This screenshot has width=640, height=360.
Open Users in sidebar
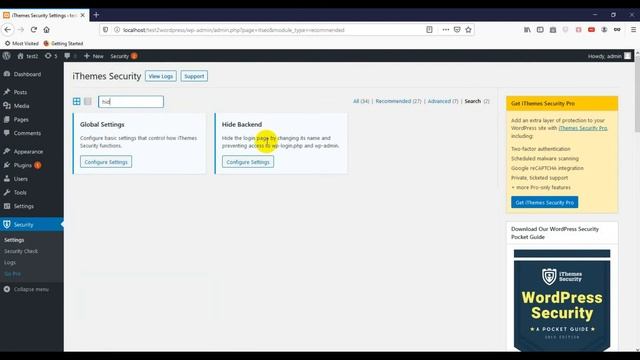(20, 179)
